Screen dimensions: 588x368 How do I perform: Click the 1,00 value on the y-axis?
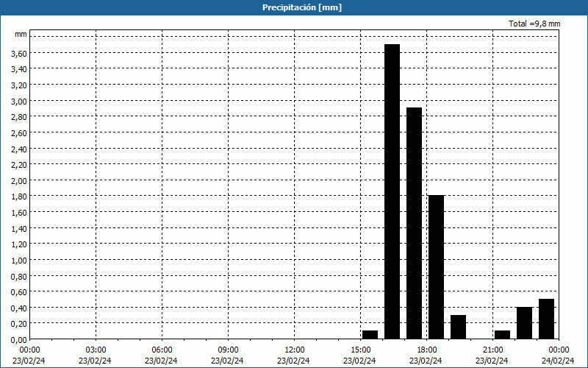[18, 260]
